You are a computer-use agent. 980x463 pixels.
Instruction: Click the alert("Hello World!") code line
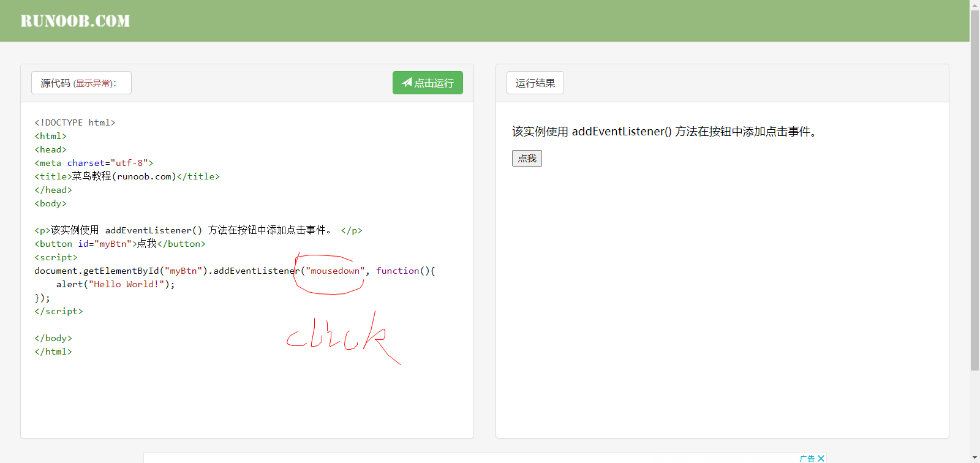click(x=115, y=284)
